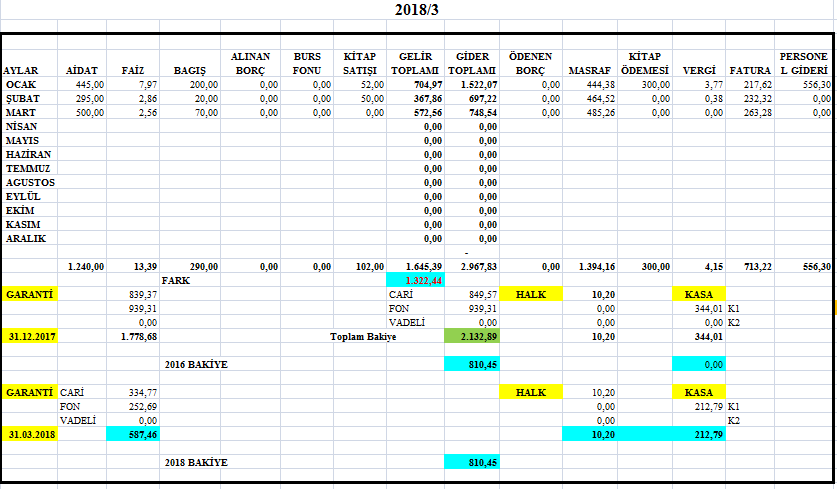
Task: Select the MASRAF column header
Action: (589, 70)
